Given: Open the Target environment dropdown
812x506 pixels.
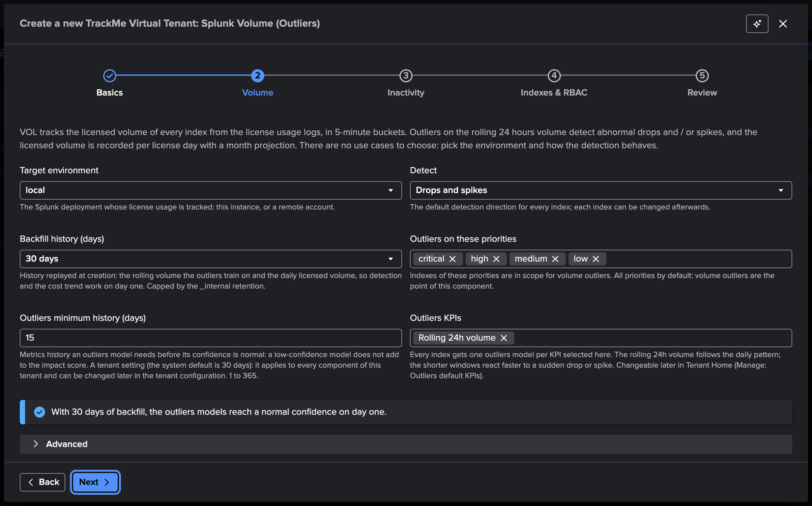Looking at the screenshot, I should [x=211, y=190].
